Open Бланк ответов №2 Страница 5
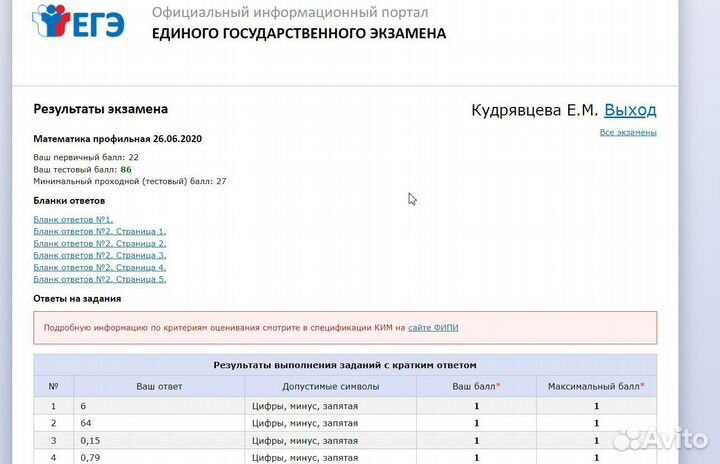This screenshot has width=720, height=464. pos(100,279)
